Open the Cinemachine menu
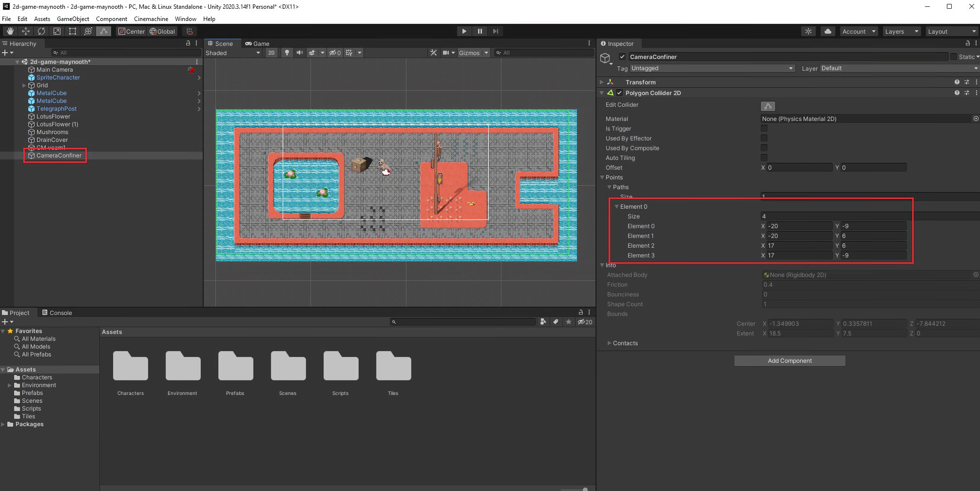980x491 pixels. coord(151,19)
